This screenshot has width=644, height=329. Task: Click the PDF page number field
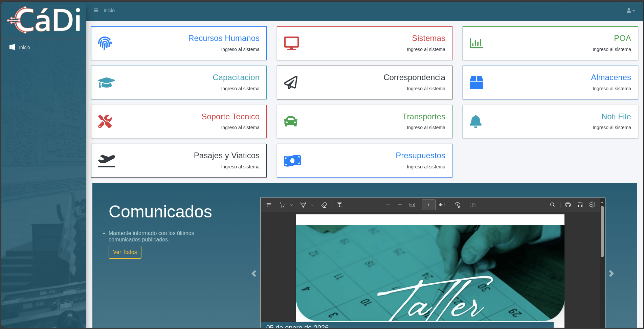click(429, 205)
